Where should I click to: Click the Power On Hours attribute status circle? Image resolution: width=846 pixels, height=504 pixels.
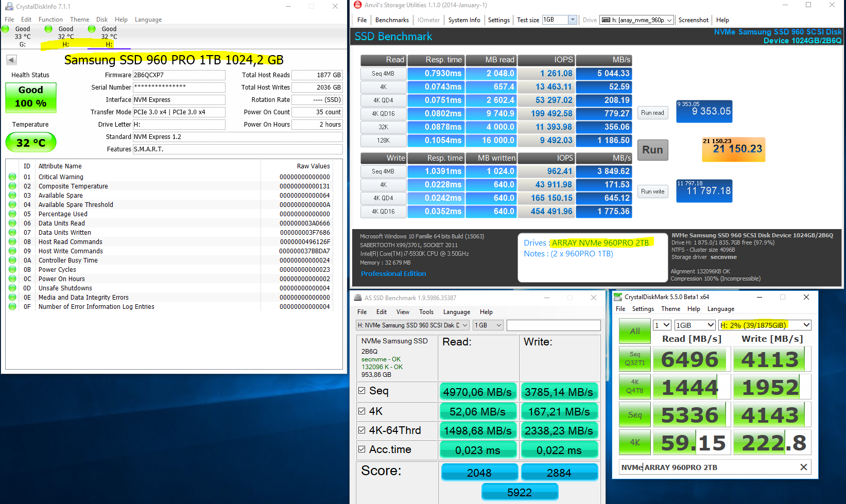click(x=12, y=279)
